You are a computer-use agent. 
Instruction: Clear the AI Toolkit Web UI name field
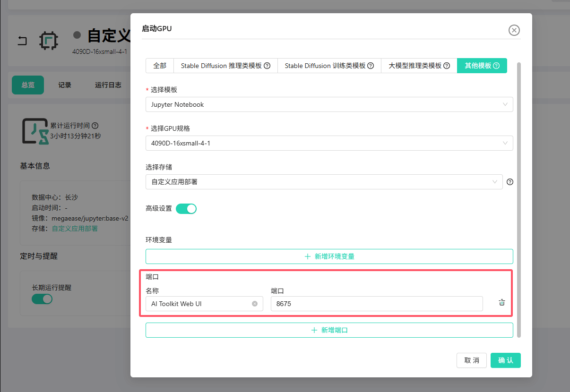pos(255,304)
